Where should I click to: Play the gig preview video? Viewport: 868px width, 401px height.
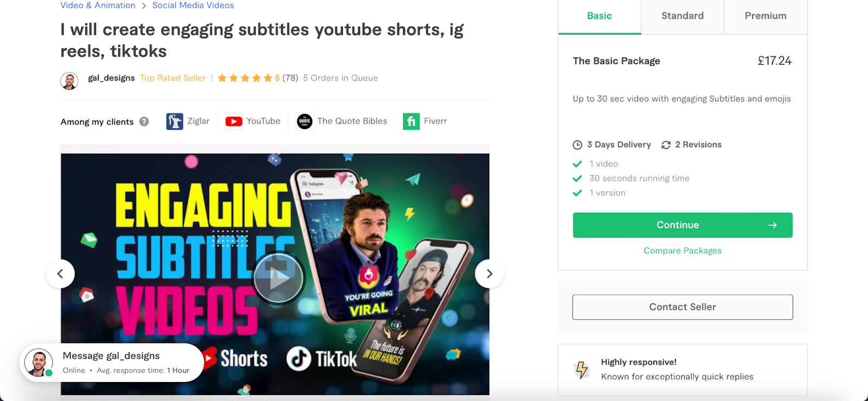tap(279, 278)
